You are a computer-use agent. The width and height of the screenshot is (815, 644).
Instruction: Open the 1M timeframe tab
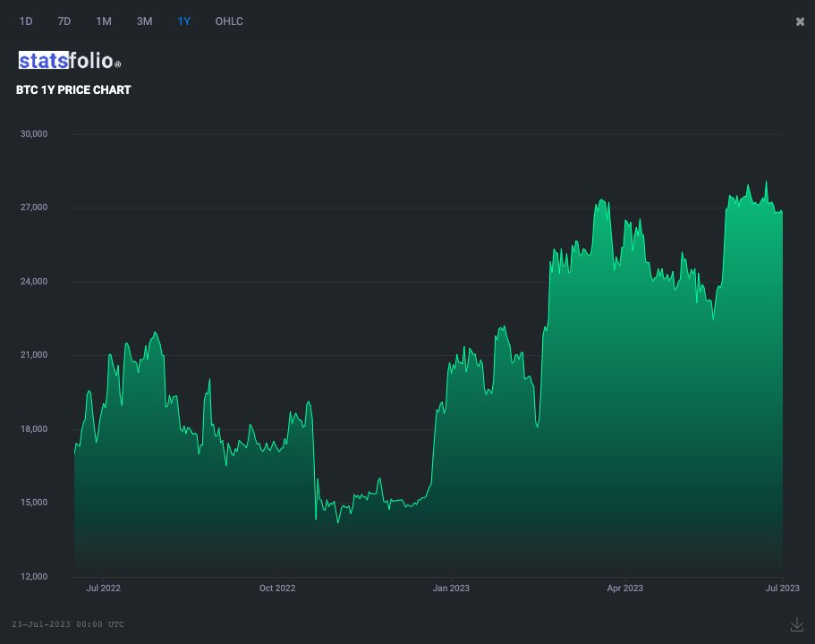pos(104,21)
